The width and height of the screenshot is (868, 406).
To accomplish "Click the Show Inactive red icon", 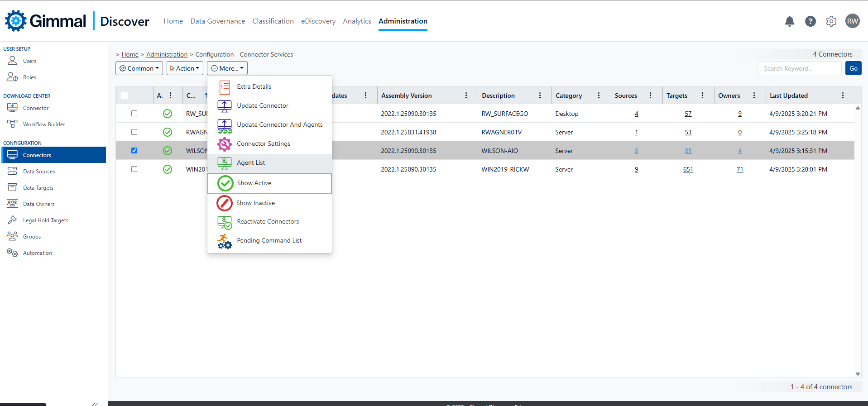I will tap(224, 203).
